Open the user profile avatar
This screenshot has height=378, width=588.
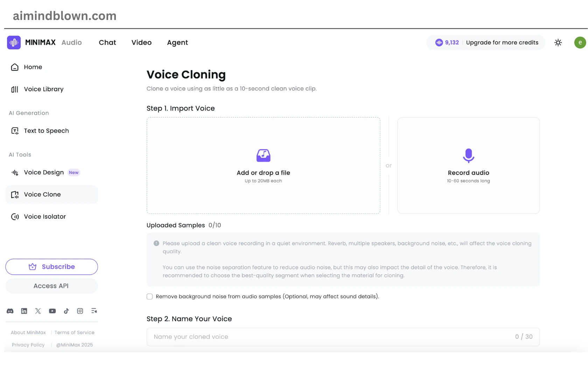tap(580, 43)
